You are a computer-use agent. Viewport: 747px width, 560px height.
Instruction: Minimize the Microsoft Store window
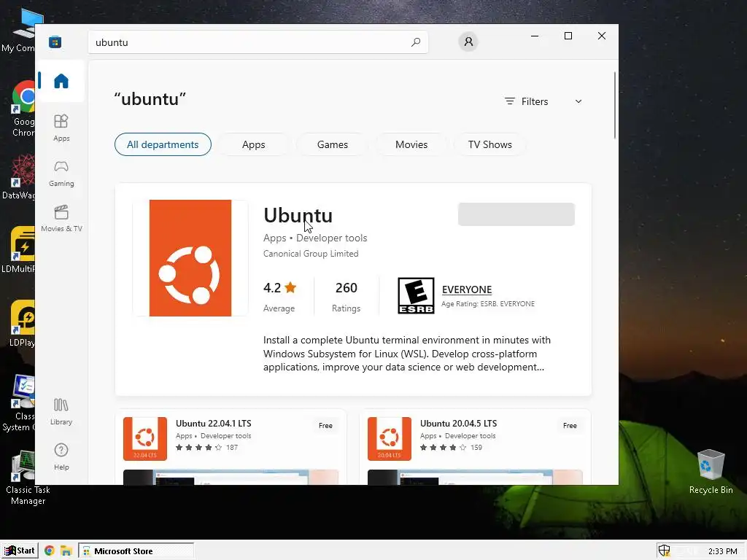(535, 36)
